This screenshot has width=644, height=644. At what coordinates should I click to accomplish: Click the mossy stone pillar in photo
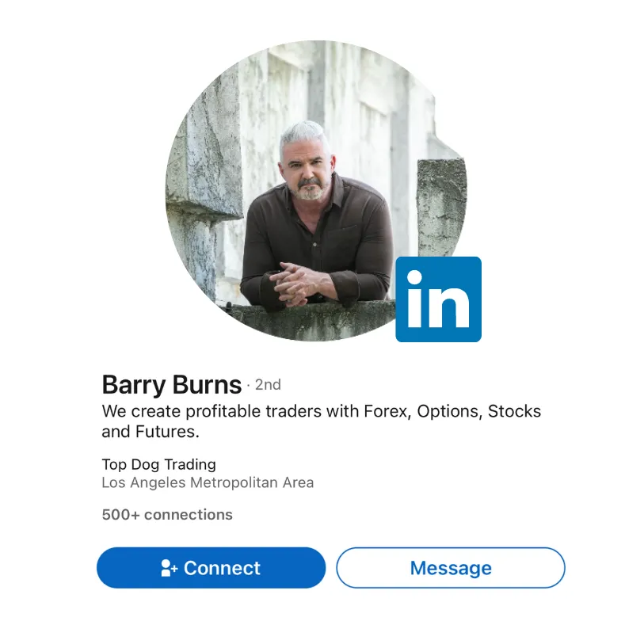pos(440,208)
